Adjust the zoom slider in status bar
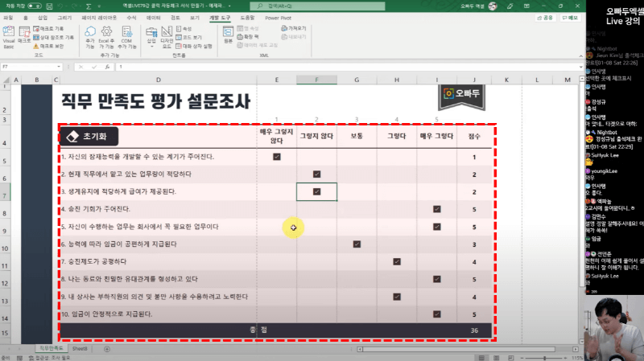Screen dimensions: 644x361 point(545,358)
